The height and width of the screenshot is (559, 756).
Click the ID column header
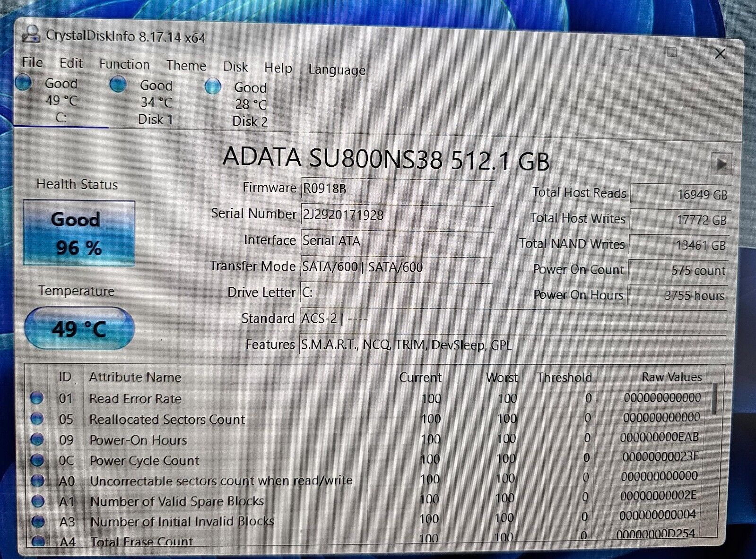(65, 377)
